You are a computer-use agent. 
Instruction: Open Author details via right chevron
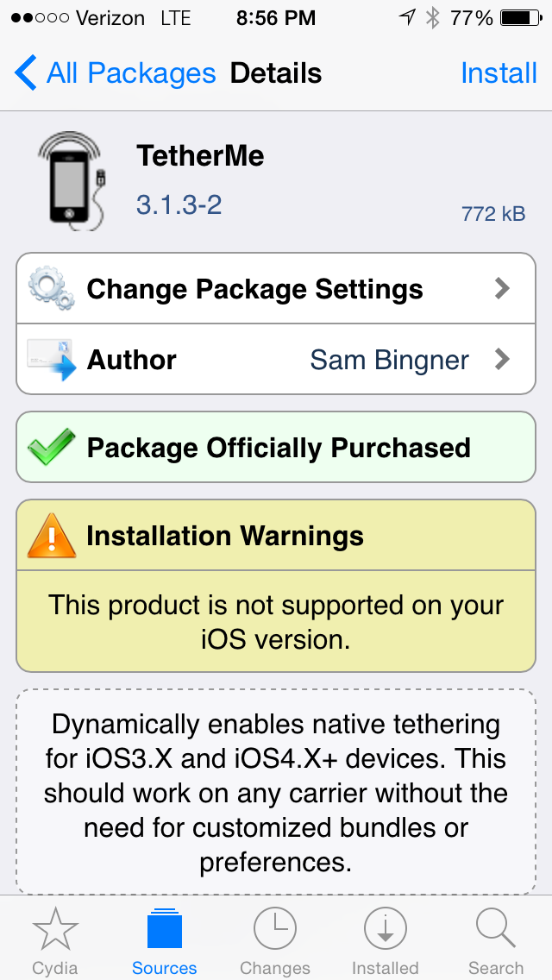[x=503, y=360]
